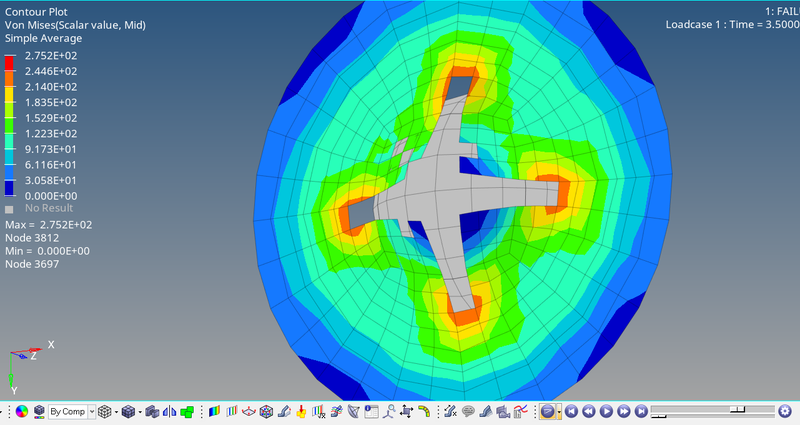Viewport: 800px width, 425px height.
Task: Expand the animation mode dropdown arrow
Action: tap(559, 411)
